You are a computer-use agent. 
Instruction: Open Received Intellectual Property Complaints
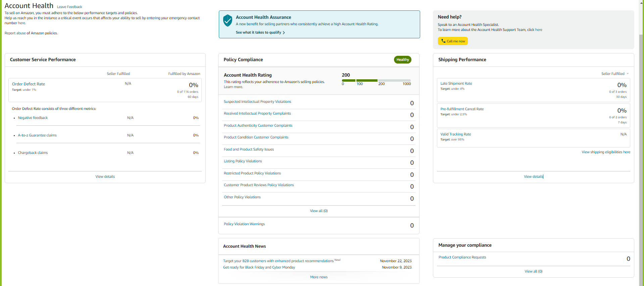click(x=257, y=113)
